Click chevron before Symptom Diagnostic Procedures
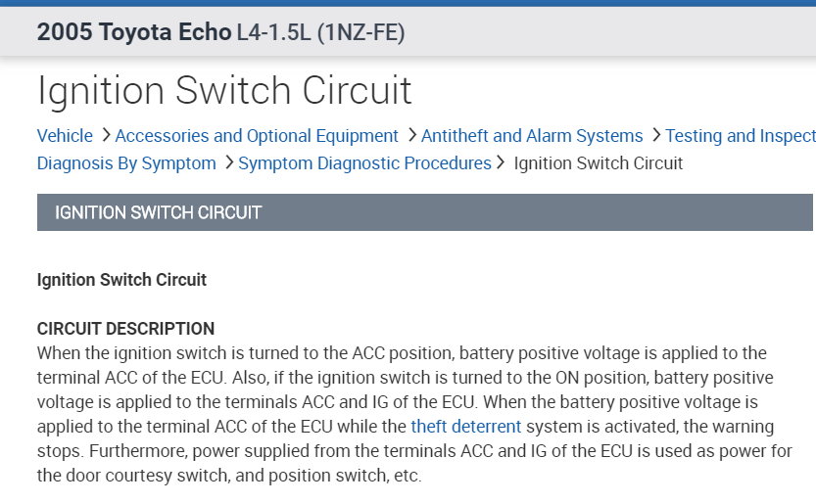816x504 pixels. pyautogui.click(x=229, y=163)
